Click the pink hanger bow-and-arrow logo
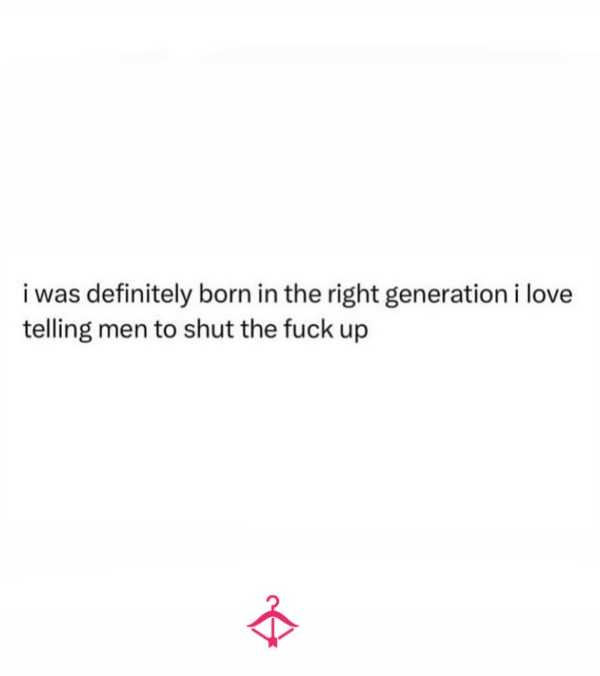The width and height of the screenshot is (600, 676). (x=272, y=621)
